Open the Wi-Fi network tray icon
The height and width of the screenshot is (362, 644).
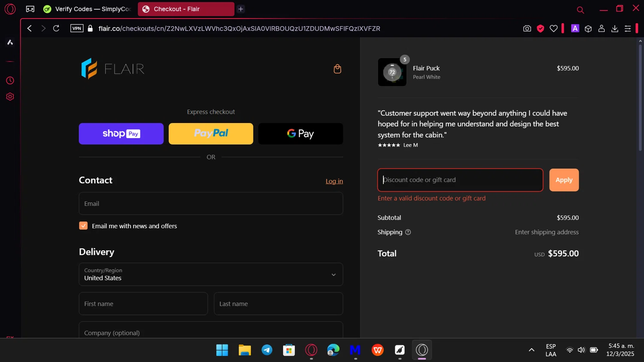(570, 350)
